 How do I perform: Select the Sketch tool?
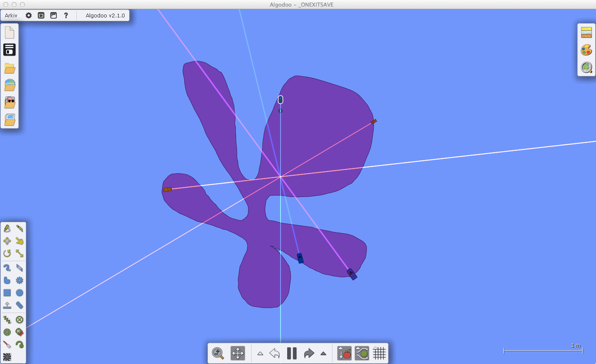(x=7, y=228)
